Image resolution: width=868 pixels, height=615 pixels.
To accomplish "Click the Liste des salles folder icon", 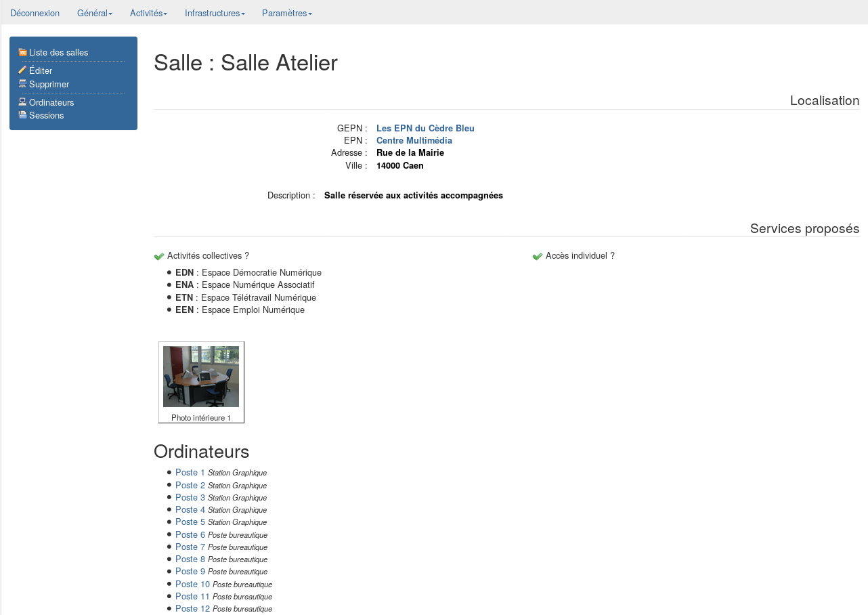I will pyautogui.click(x=22, y=52).
